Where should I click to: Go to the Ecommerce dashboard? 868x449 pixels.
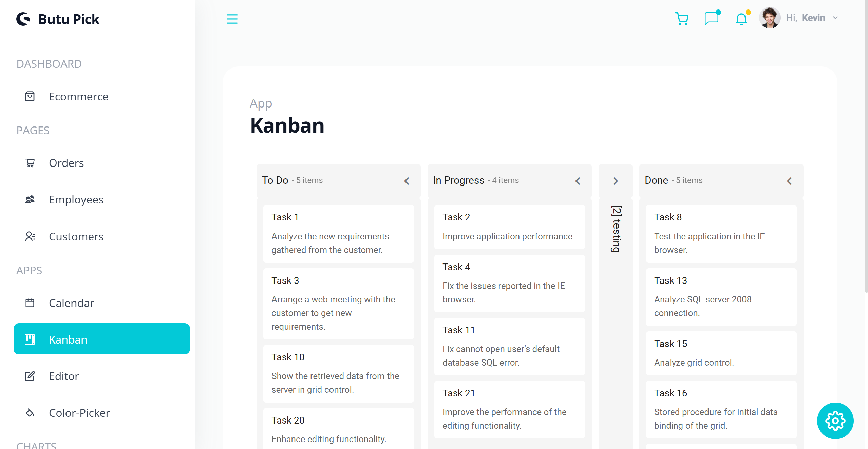click(78, 97)
